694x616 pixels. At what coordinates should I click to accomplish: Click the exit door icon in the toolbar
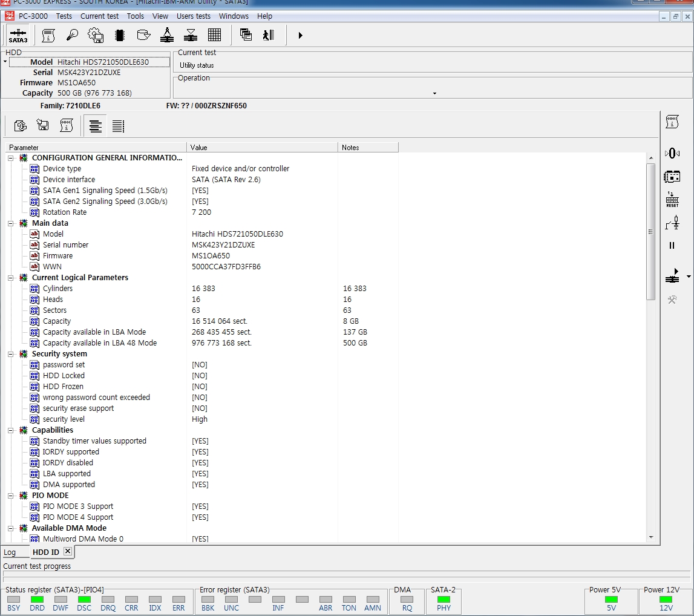click(x=269, y=35)
